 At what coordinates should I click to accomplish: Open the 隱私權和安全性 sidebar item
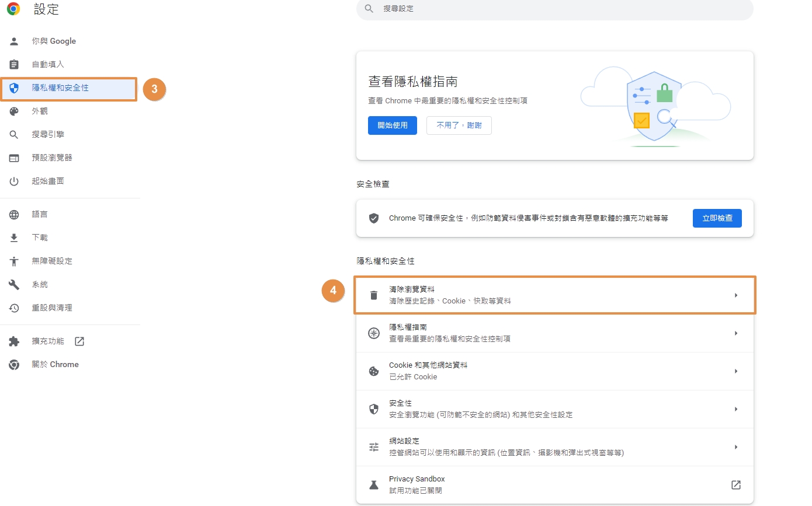point(61,88)
